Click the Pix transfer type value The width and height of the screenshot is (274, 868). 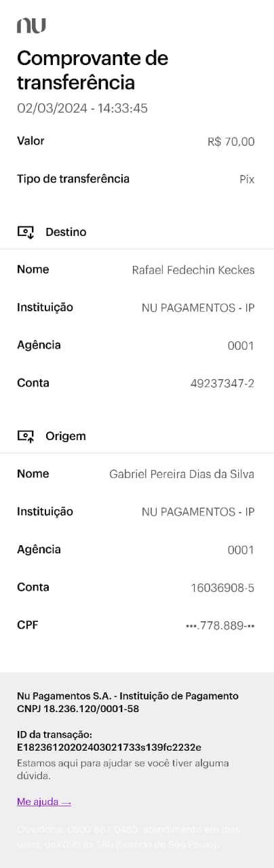[247, 180]
